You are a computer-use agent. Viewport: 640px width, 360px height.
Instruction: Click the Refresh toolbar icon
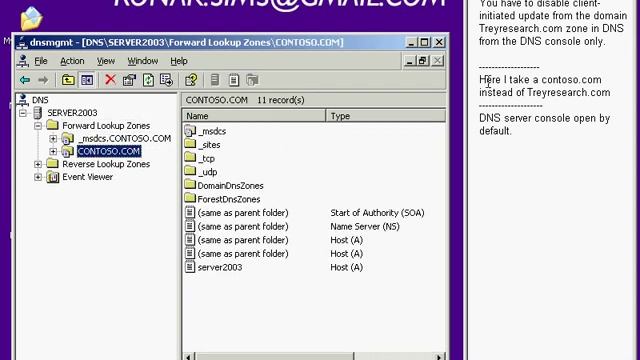coord(148,80)
